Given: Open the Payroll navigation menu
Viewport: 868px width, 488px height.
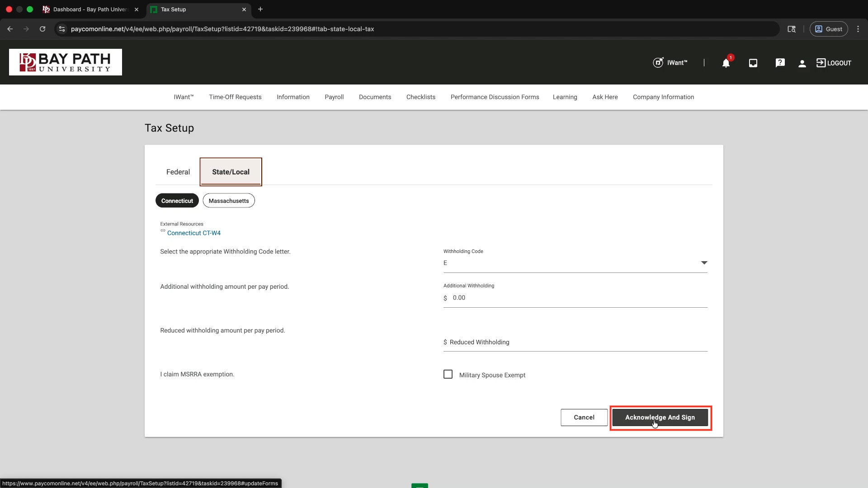Looking at the screenshot, I should pyautogui.click(x=334, y=97).
